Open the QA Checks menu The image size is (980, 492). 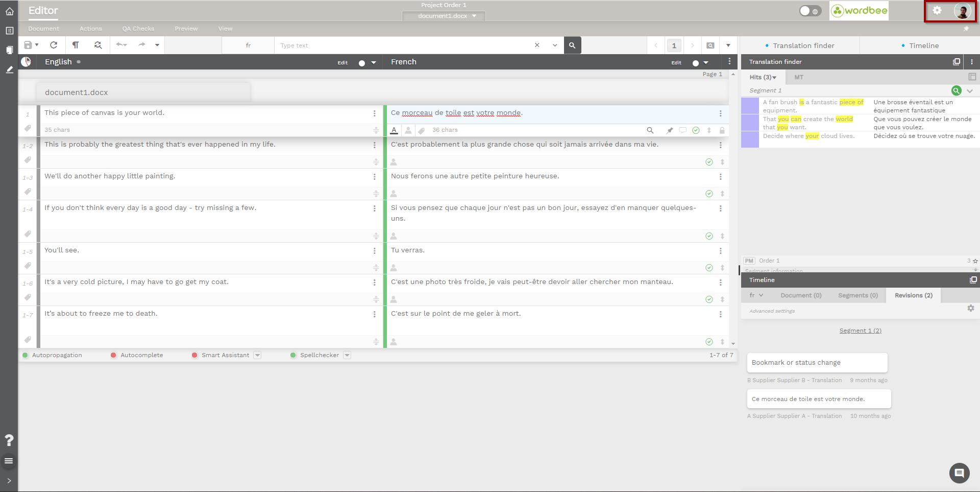(x=138, y=29)
